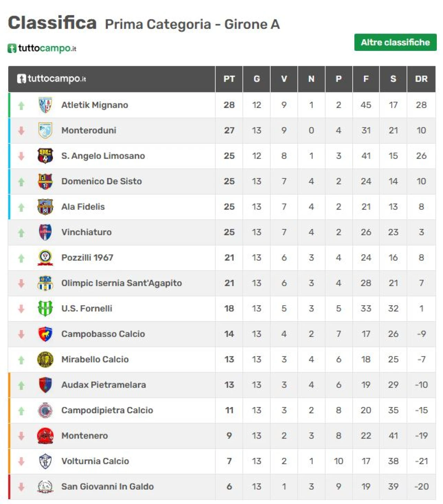The image size is (443, 504).
Task: Select the U.S. Fornelli green striped crest
Action: (45, 308)
